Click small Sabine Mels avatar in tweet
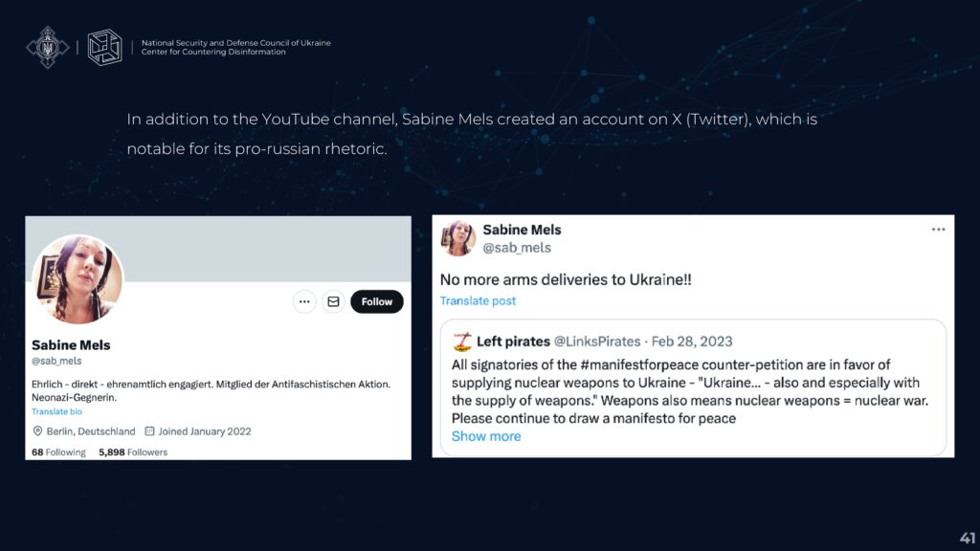Viewport: 980px width, 551px height. coord(457,238)
